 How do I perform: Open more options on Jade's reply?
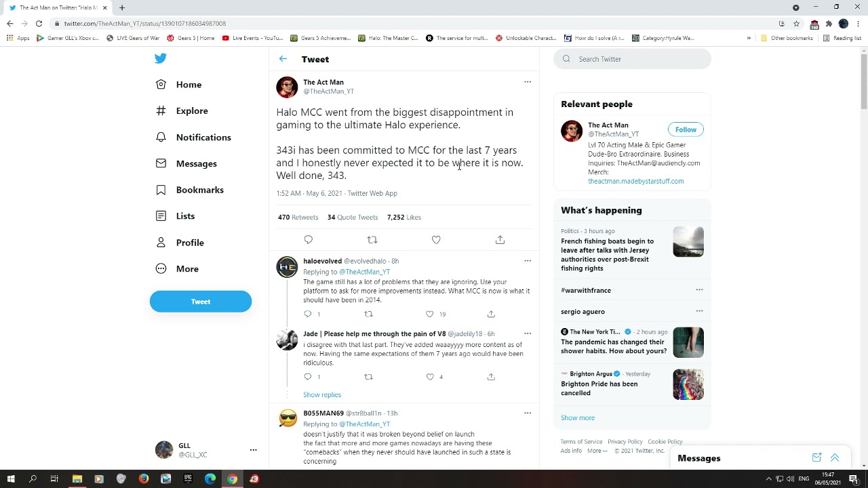tap(528, 333)
